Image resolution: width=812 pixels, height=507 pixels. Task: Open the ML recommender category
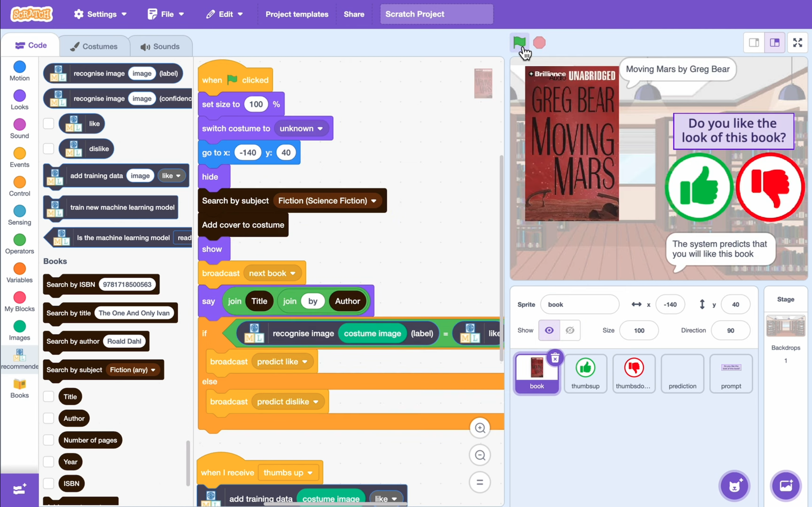click(x=19, y=359)
